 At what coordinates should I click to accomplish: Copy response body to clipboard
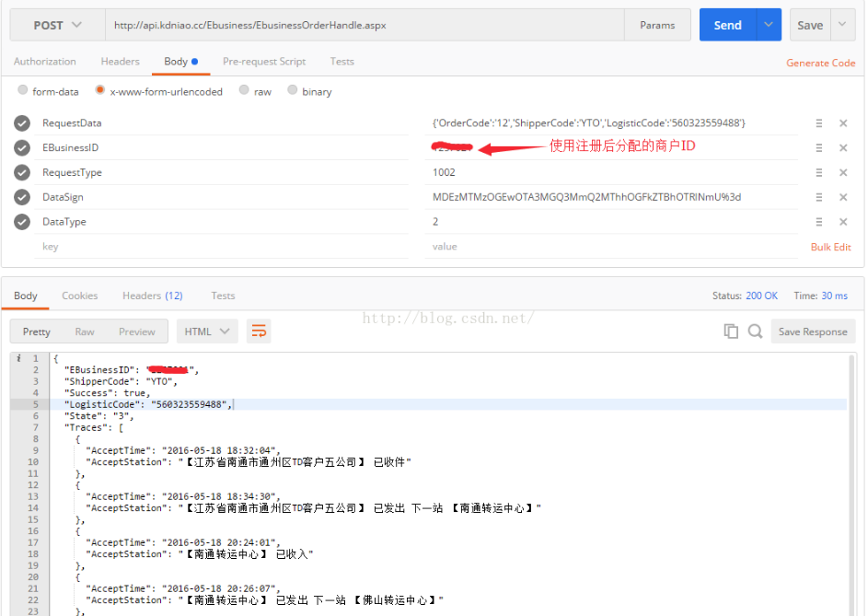click(x=731, y=331)
